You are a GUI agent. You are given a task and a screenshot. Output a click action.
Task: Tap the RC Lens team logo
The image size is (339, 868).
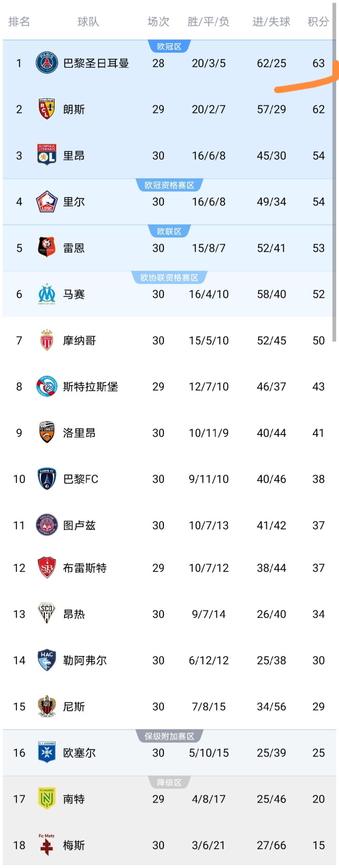pyautogui.click(x=47, y=109)
